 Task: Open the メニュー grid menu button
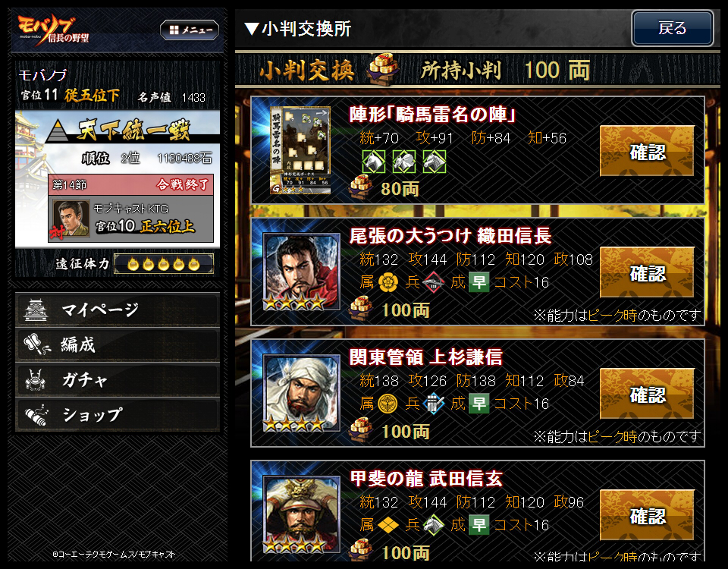(190, 30)
